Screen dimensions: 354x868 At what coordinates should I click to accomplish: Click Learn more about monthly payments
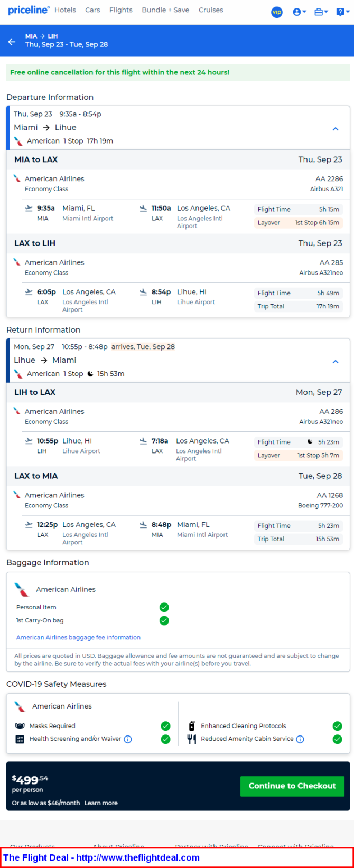pyautogui.click(x=101, y=803)
